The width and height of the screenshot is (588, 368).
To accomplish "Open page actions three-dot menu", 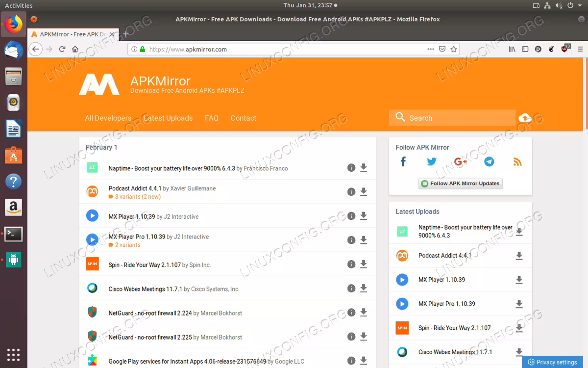I will 431,49.
